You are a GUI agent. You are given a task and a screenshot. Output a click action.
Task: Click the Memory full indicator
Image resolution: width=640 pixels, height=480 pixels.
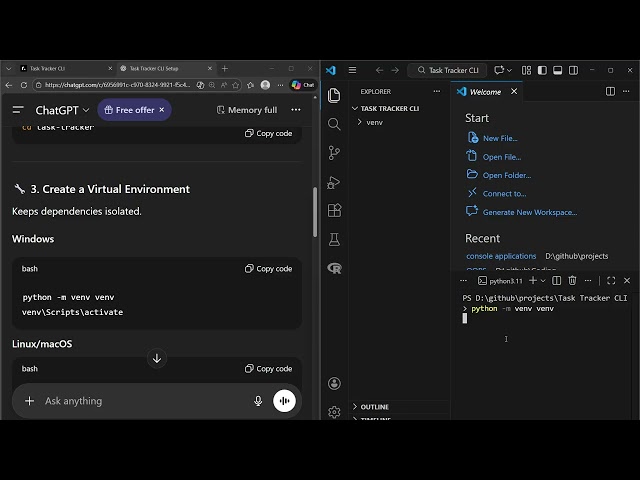[x=247, y=110]
